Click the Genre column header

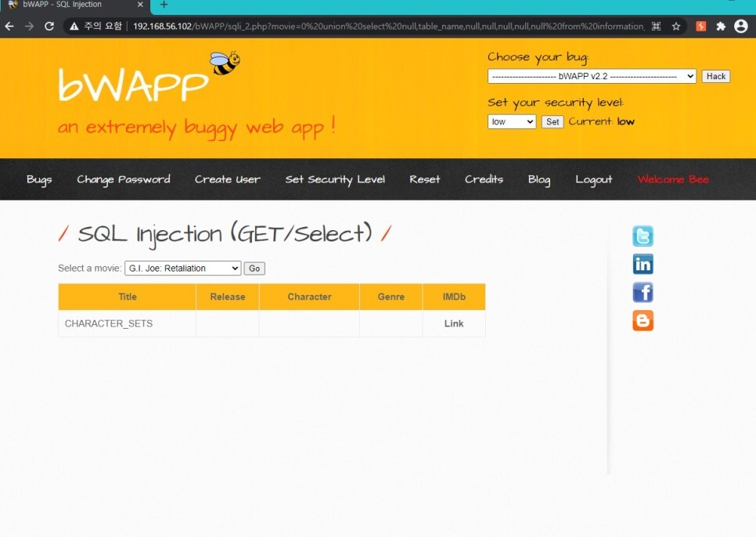(x=391, y=297)
